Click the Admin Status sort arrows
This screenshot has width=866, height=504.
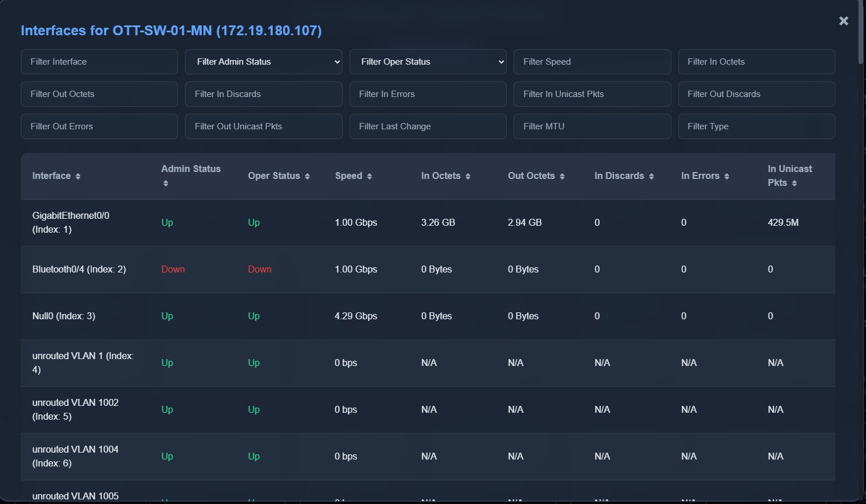166,184
